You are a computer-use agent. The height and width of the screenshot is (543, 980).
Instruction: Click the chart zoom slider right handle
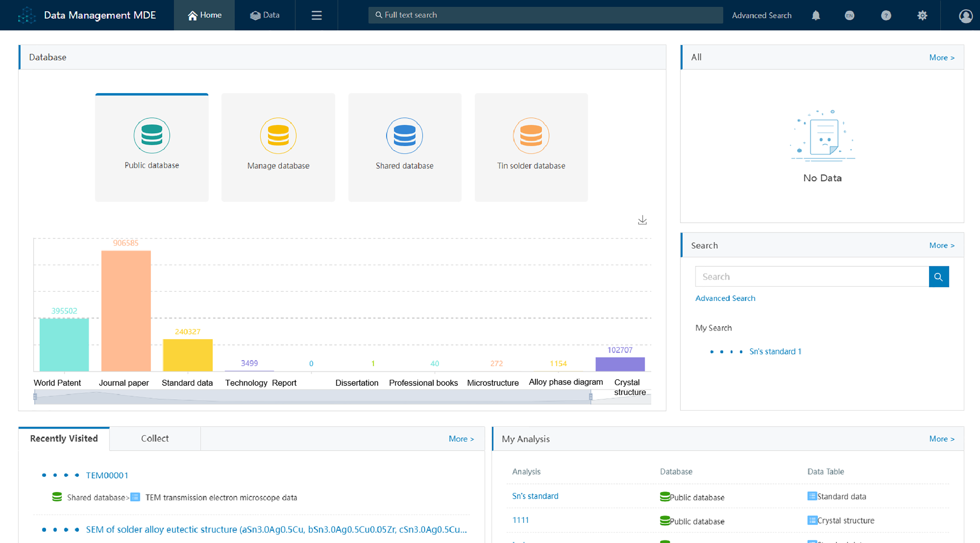pos(590,397)
